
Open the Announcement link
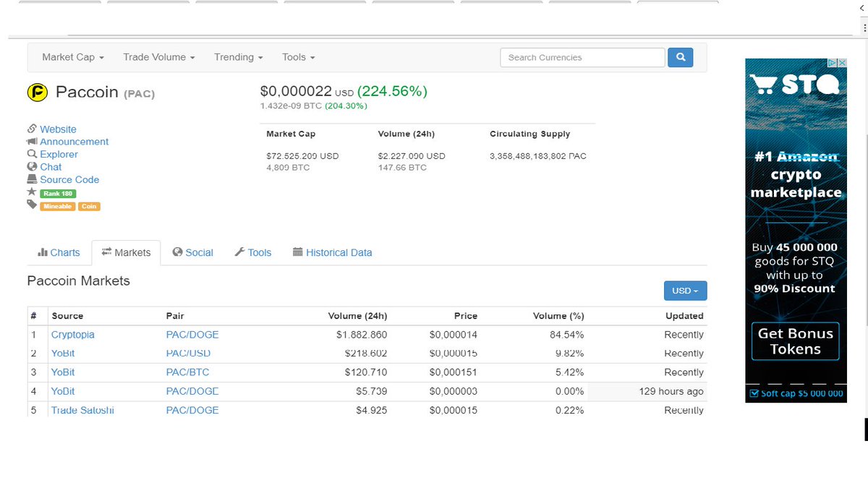tap(75, 142)
